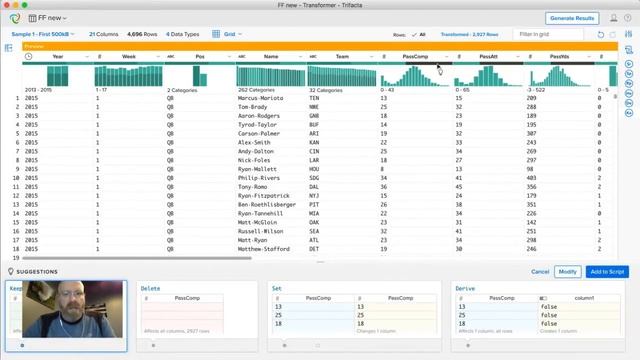Open the PassYds column dropdown arrow
640x360 pixels.
coord(589,57)
